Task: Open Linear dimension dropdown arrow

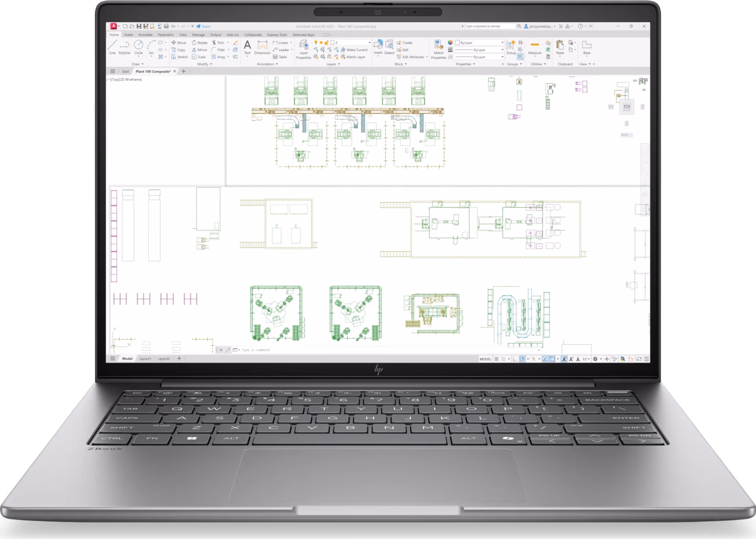Action: click(291, 42)
